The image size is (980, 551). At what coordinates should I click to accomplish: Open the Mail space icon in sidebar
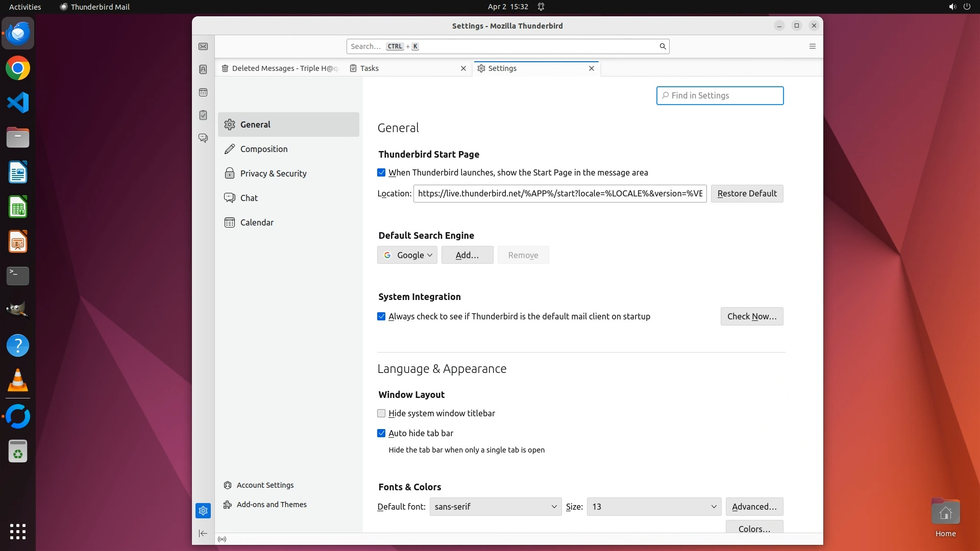203,46
